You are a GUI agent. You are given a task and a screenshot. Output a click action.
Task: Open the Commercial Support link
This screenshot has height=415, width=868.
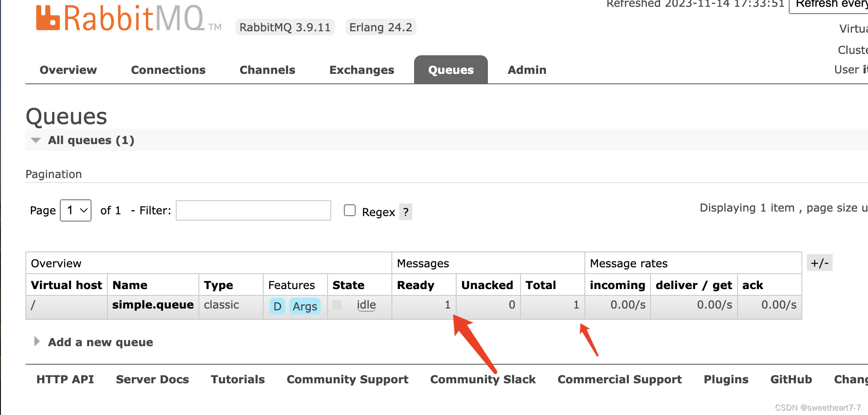(620, 379)
